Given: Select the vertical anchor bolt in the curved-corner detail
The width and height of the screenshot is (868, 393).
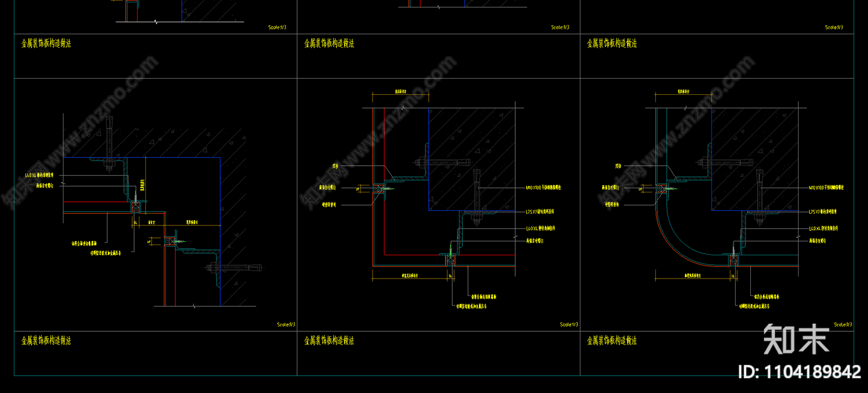Looking at the screenshot, I should 759,197.
